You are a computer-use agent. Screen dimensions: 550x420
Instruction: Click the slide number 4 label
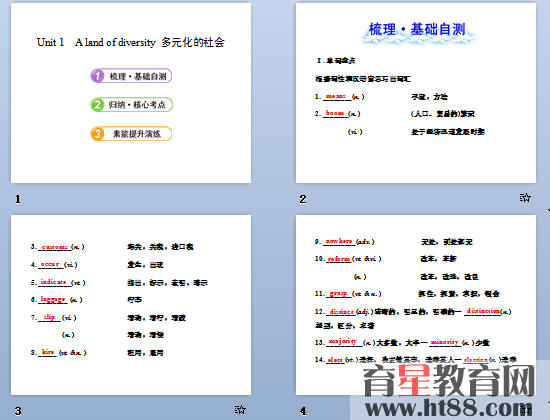click(x=303, y=411)
